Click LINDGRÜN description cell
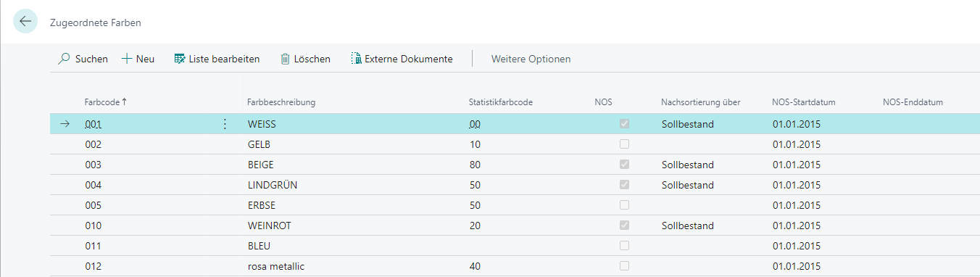Viewport: 980px width, 277px height. [x=272, y=185]
